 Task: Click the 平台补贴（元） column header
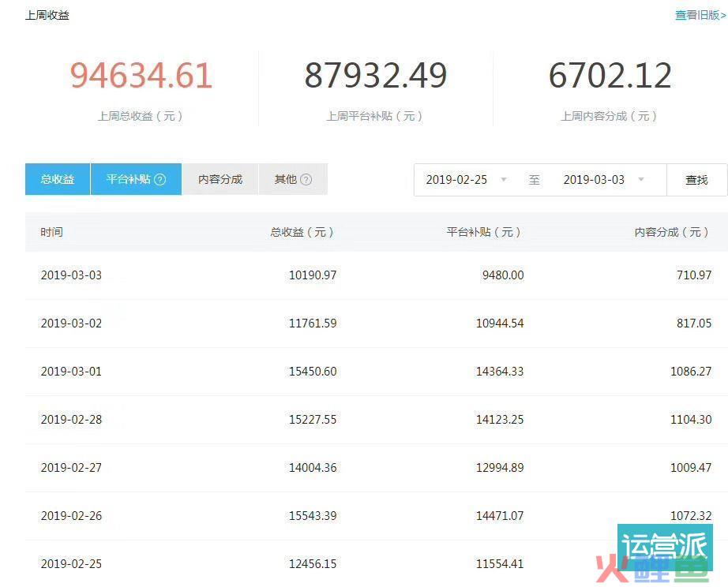[x=484, y=232]
